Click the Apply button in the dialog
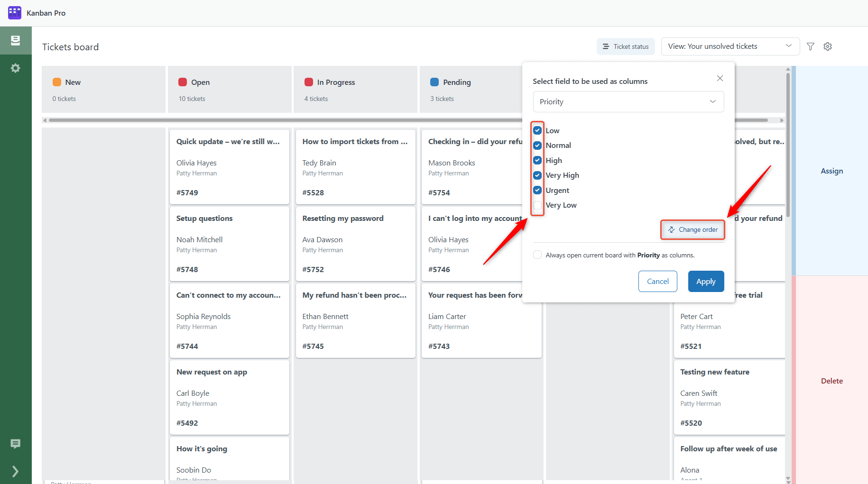This screenshot has height=484, width=868. [706, 281]
